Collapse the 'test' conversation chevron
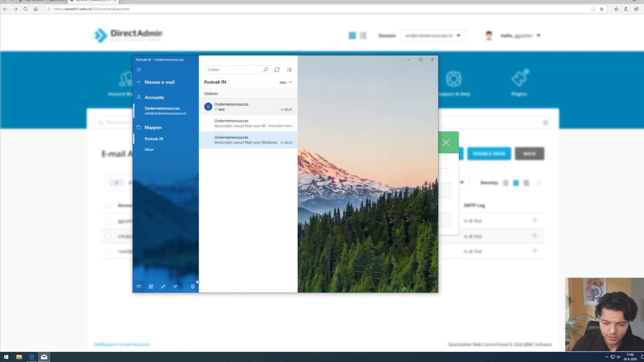 click(x=216, y=109)
